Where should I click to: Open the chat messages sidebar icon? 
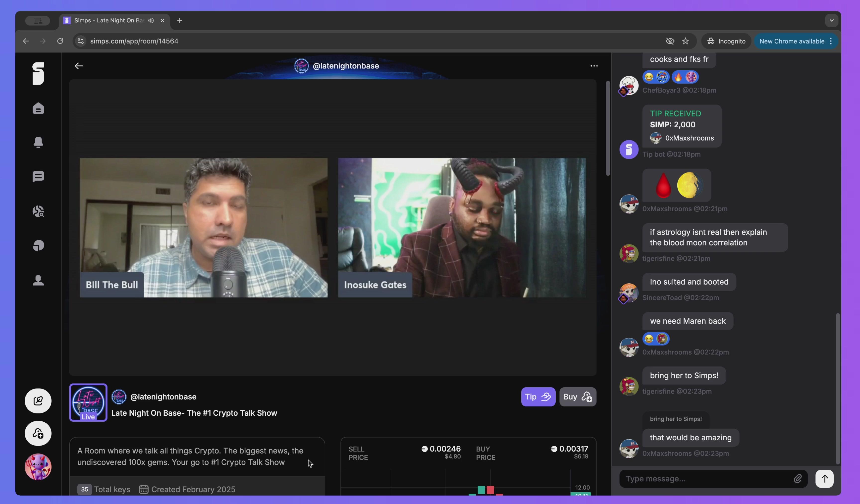38,177
